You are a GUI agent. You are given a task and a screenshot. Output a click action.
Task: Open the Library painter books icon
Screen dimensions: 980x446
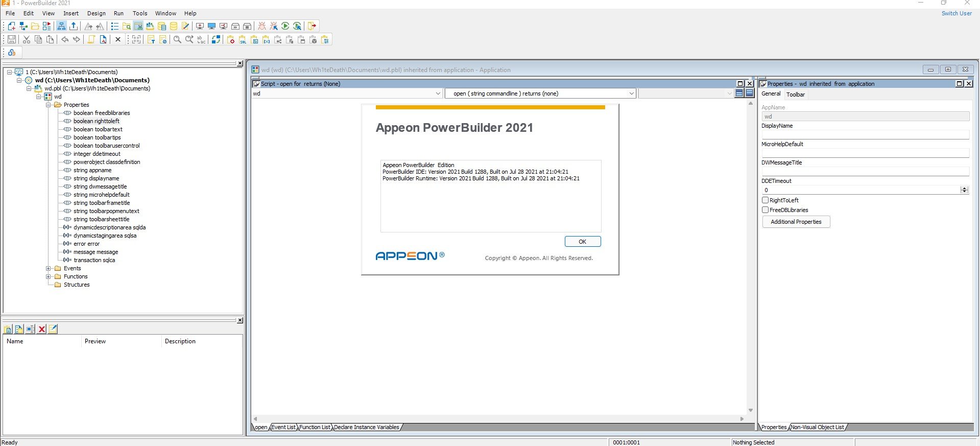pyautogui.click(x=150, y=26)
